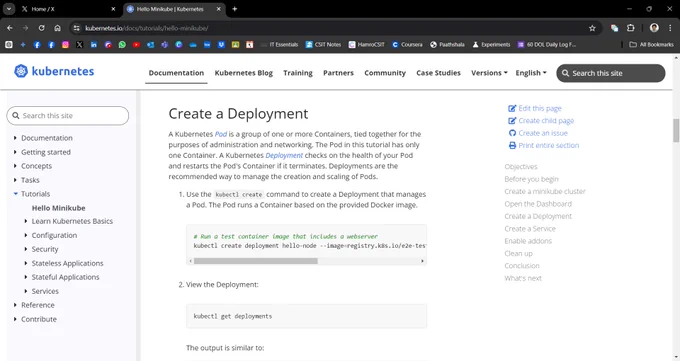The image size is (680, 361).
Task: Open the tab search dropdown arrow
Action: click(x=9, y=9)
